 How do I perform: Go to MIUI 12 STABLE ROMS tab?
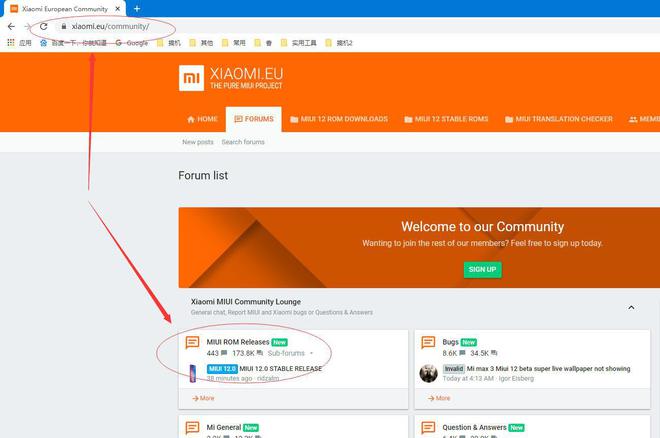click(446, 119)
